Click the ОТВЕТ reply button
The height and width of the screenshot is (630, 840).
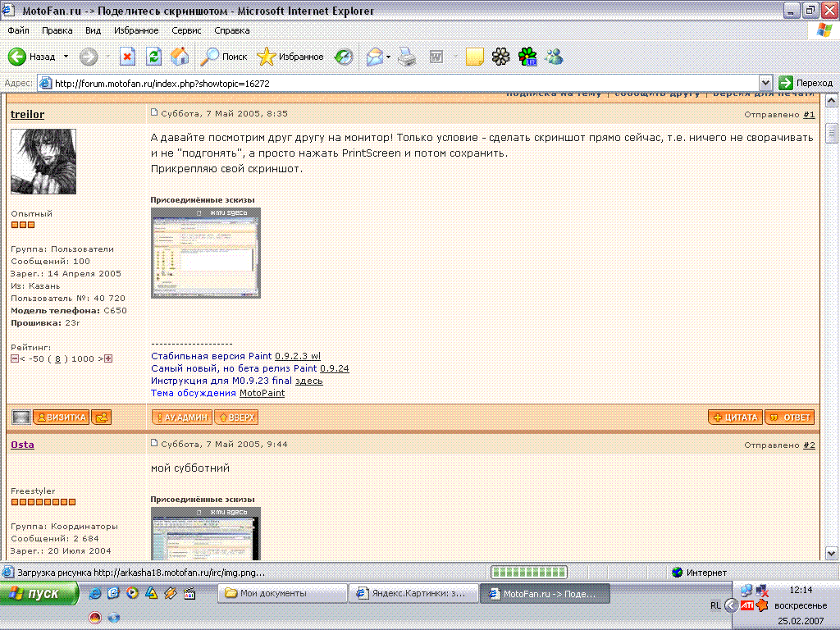pyautogui.click(x=790, y=418)
